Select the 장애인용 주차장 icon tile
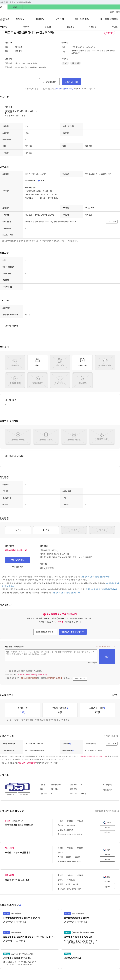Screen dimensions: 120x980 tap(18, 437)
